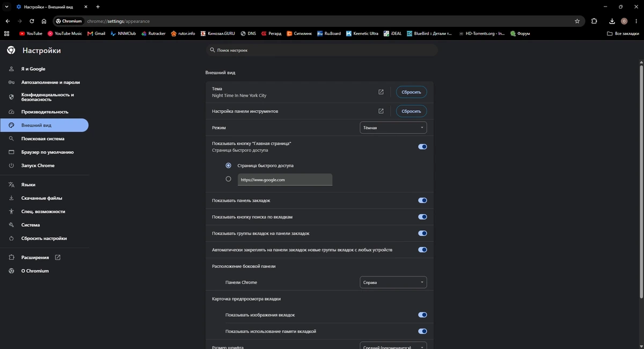The width and height of the screenshot is (644, 349).
Task: Open Chrome three-dot menu
Action: click(x=636, y=21)
